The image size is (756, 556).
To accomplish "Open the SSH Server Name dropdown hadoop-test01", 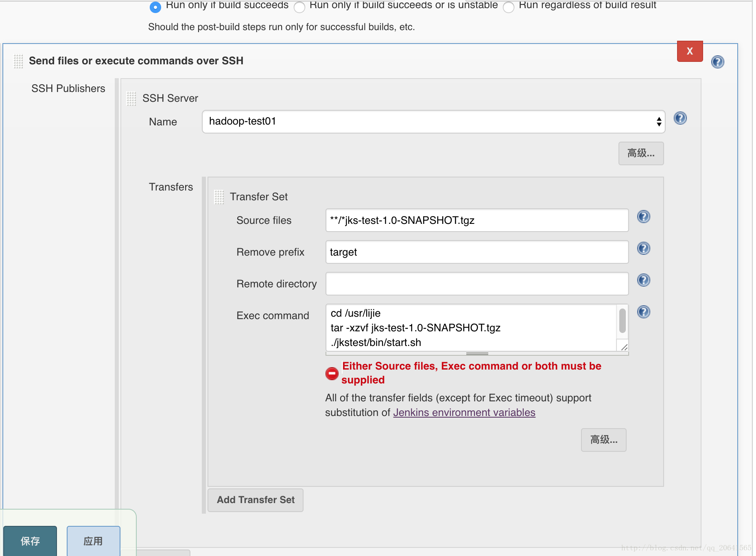I will (433, 121).
